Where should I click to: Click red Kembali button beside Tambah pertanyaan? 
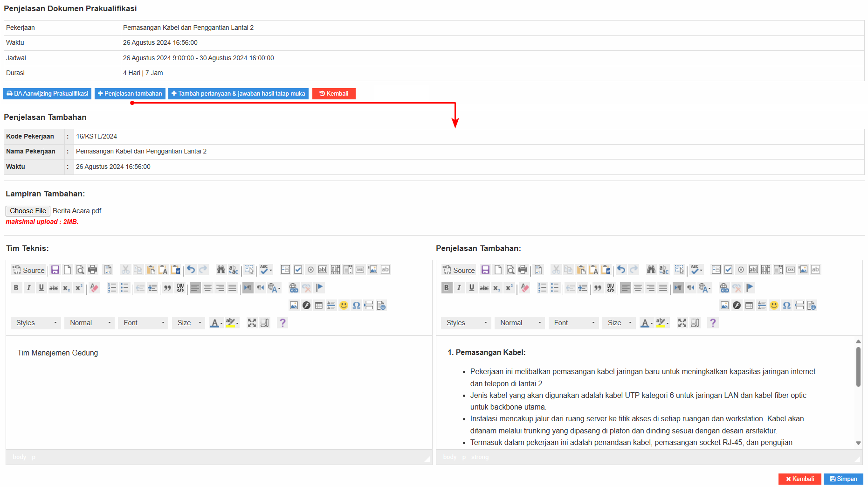click(334, 94)
